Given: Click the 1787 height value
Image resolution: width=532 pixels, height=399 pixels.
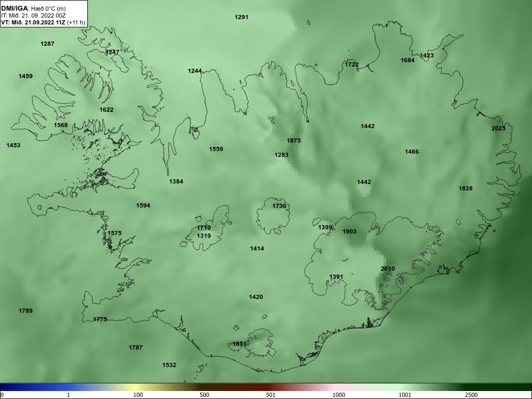Looking at the screenshot, I should pos(136,347).
